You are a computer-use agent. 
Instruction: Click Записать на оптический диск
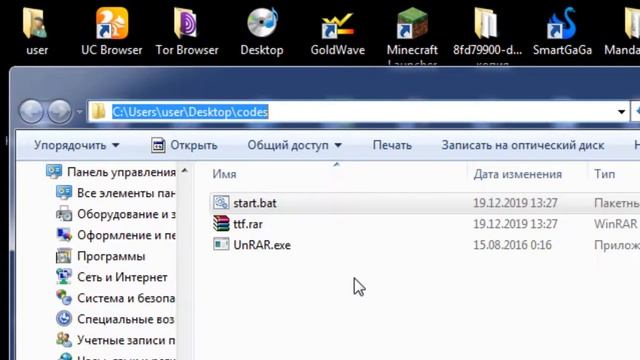[x=523, y=145]
